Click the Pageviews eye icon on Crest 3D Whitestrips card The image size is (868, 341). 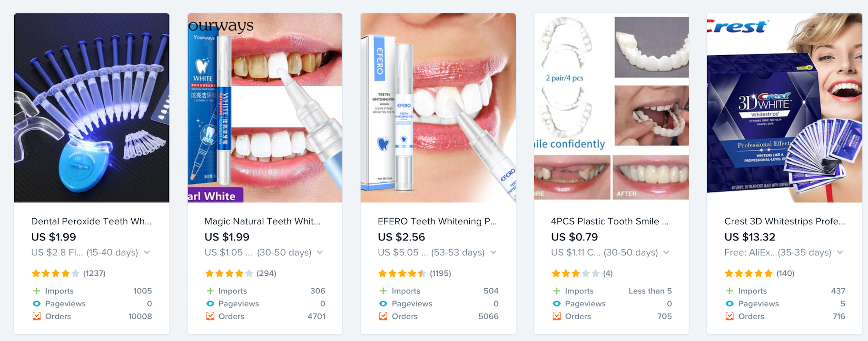coord(730,304)
